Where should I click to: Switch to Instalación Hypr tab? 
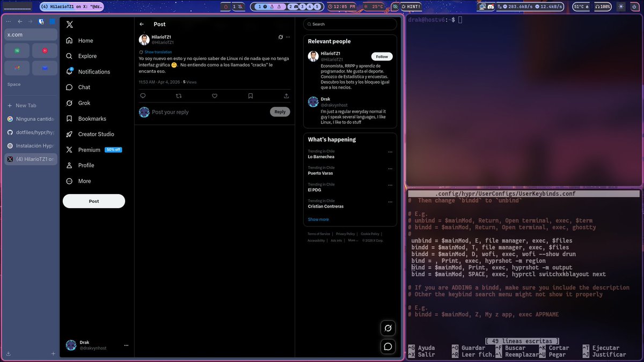31,146
